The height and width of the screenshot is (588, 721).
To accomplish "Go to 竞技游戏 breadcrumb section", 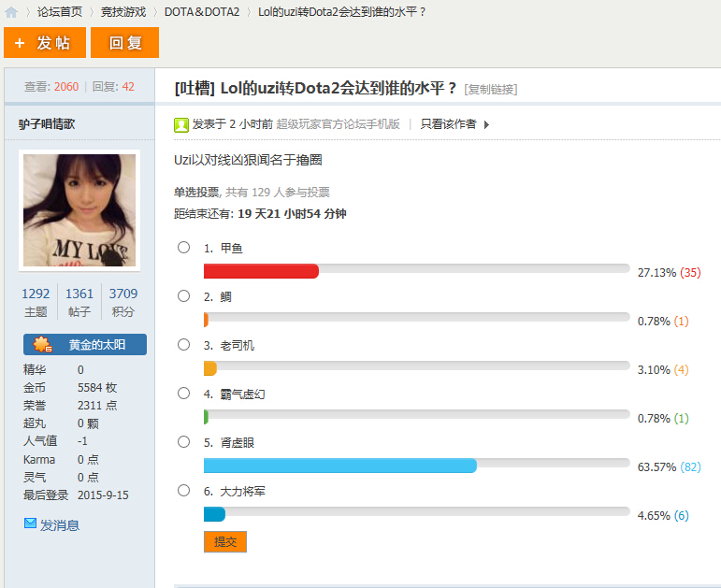I will pos(123,12).
